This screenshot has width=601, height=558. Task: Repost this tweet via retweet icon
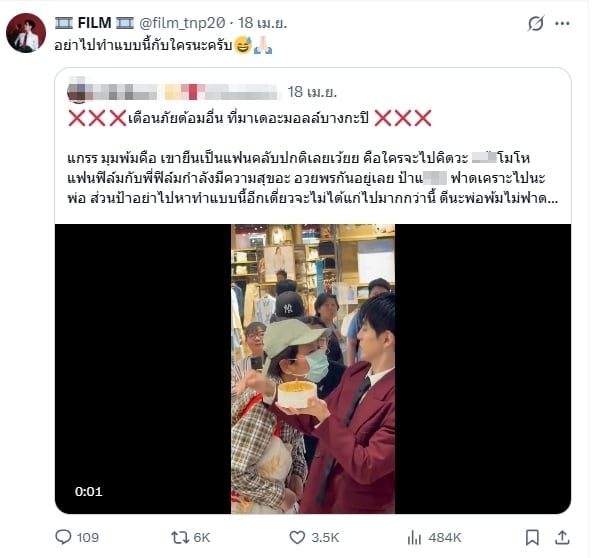point(179,537)
